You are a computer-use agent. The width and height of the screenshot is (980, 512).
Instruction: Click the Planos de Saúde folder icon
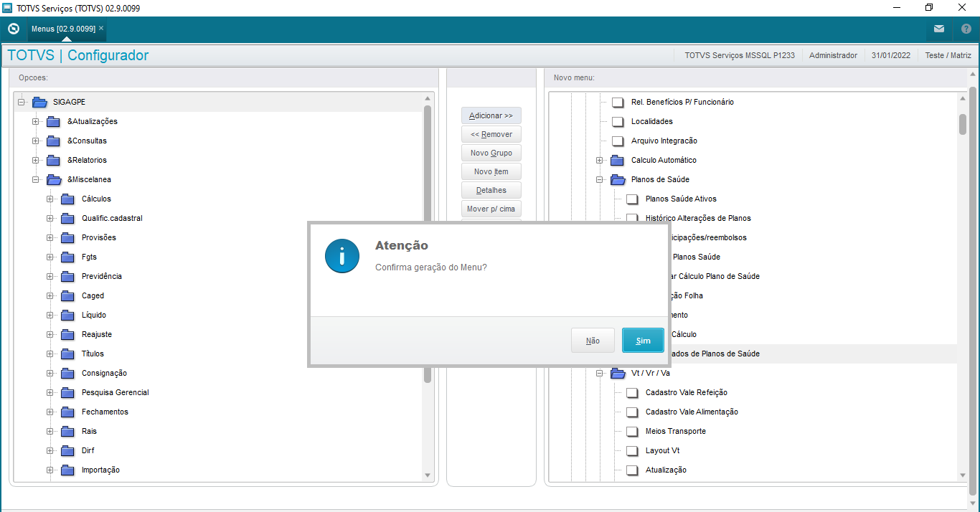(618, 179)
